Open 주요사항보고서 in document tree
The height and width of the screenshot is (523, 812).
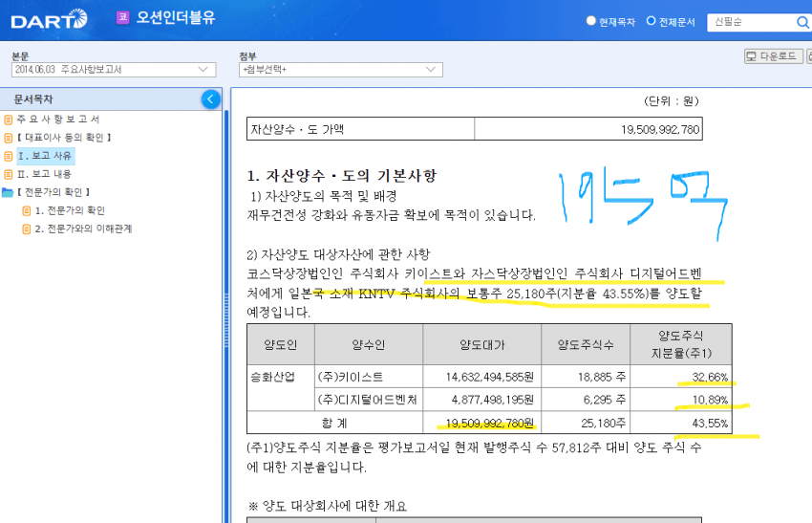(58, 120)
